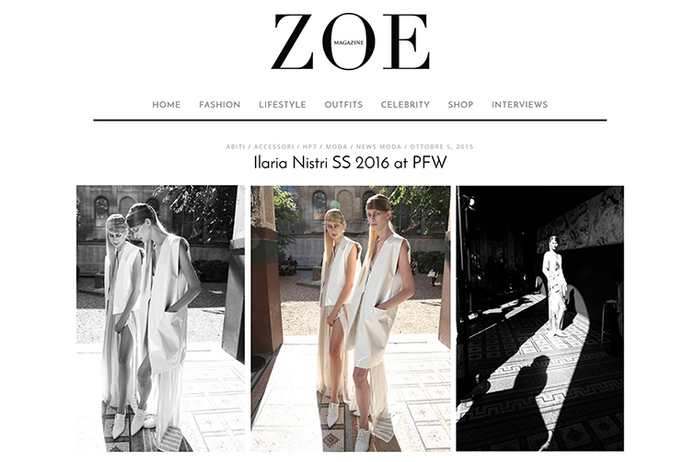Open the LIFESTYLE menu item

tap(282, 105)
